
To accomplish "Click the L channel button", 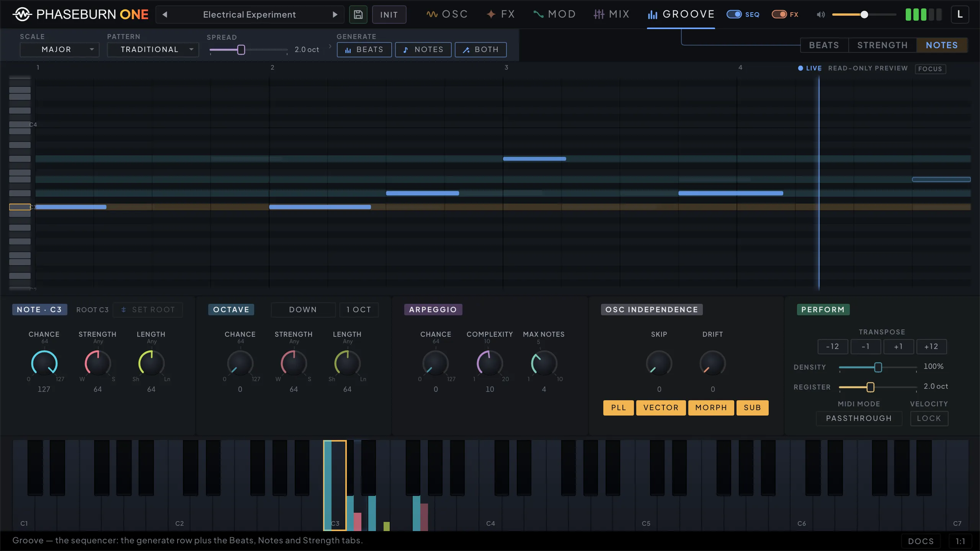I will (960, 15).
